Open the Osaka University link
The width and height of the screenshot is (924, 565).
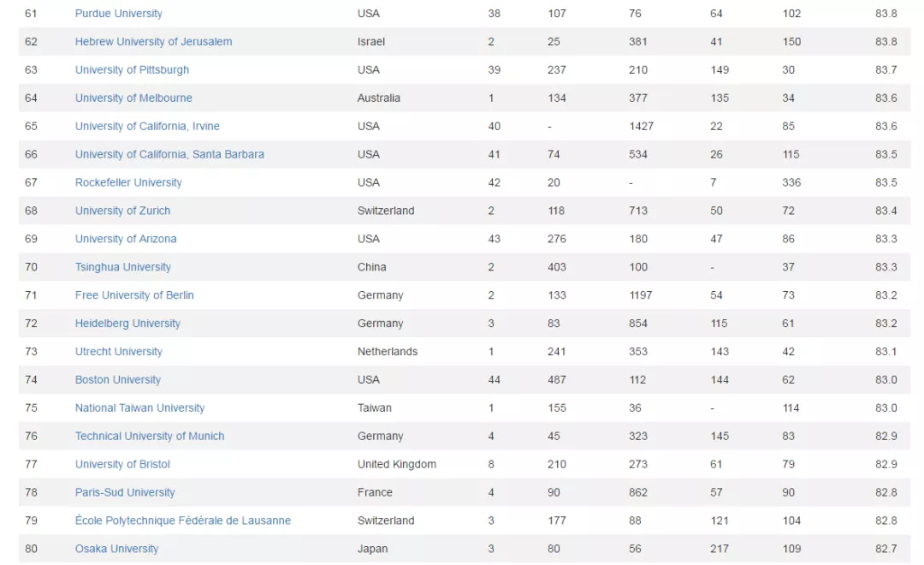tap(116, 549)
